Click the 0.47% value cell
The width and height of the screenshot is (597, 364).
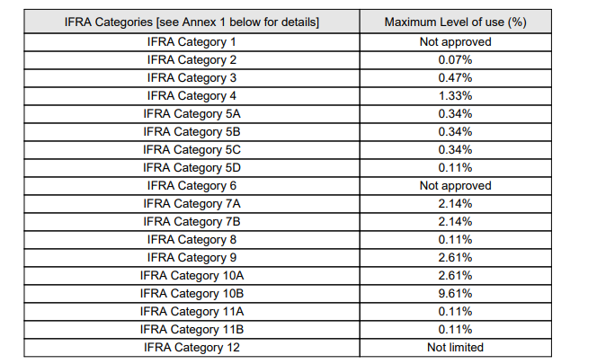pyautogui.click(x=454, y=77)
